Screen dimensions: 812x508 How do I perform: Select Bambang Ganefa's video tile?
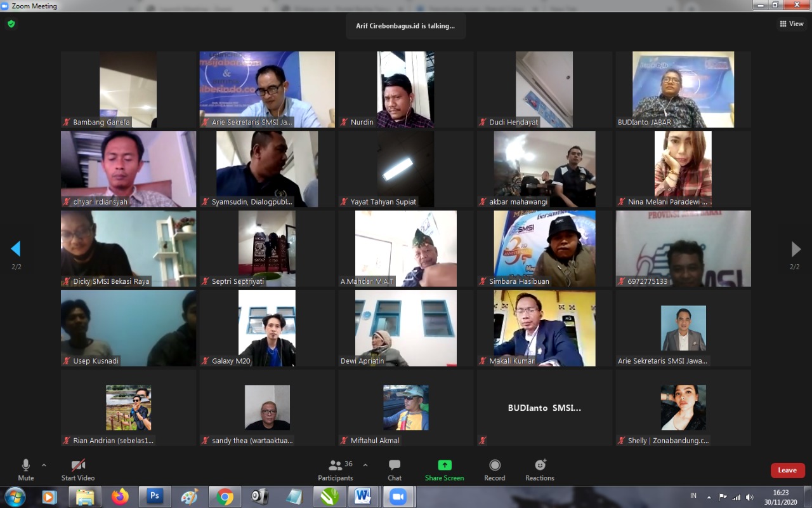pyautogui.click(x=128, y=90)
